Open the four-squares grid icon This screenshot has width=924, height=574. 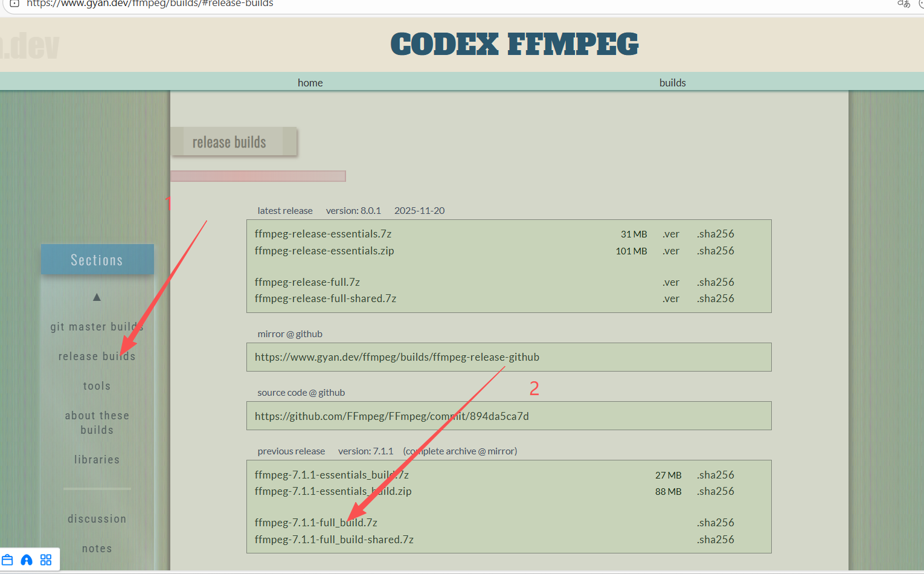[46, 559]
